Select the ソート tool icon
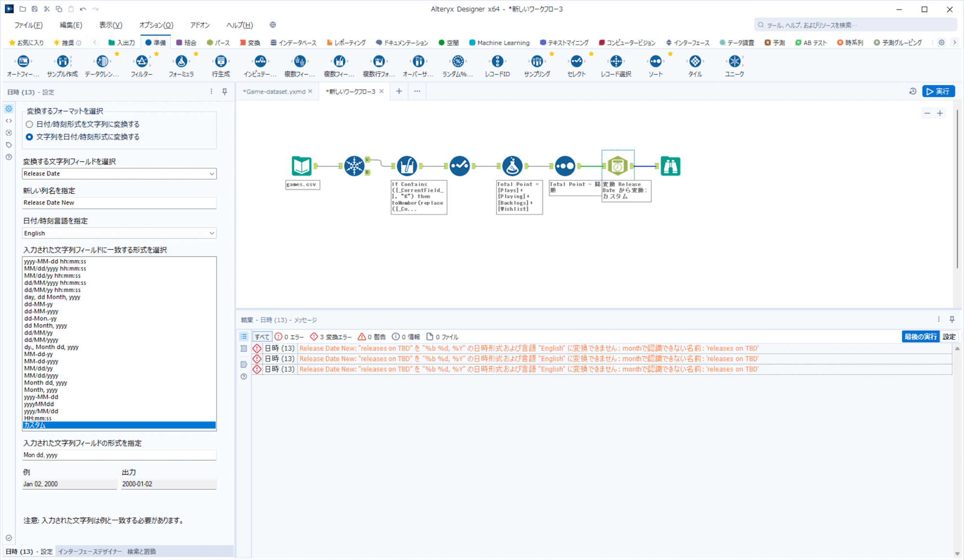This screenshot has width=964, height=560. pos(656,61)
